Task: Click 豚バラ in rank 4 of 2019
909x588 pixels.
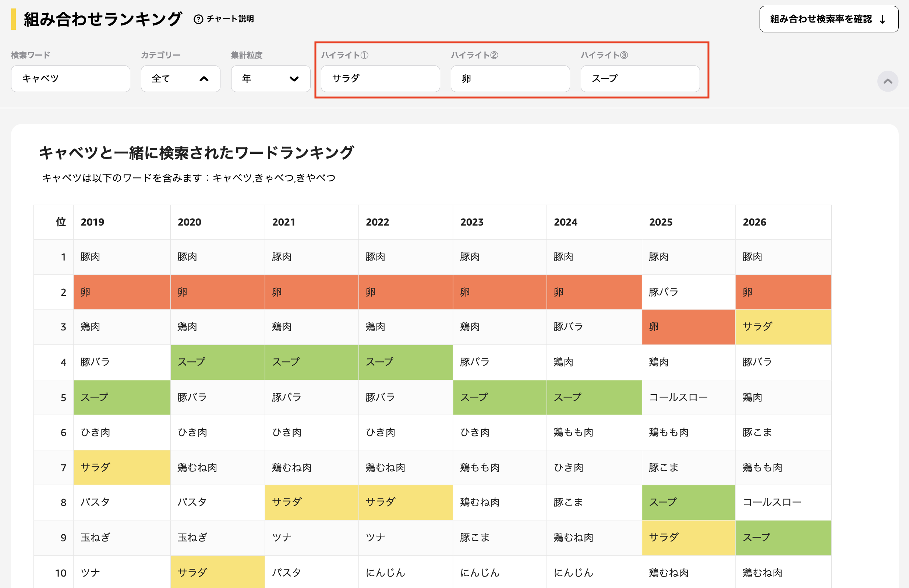Action: (95, 362)
